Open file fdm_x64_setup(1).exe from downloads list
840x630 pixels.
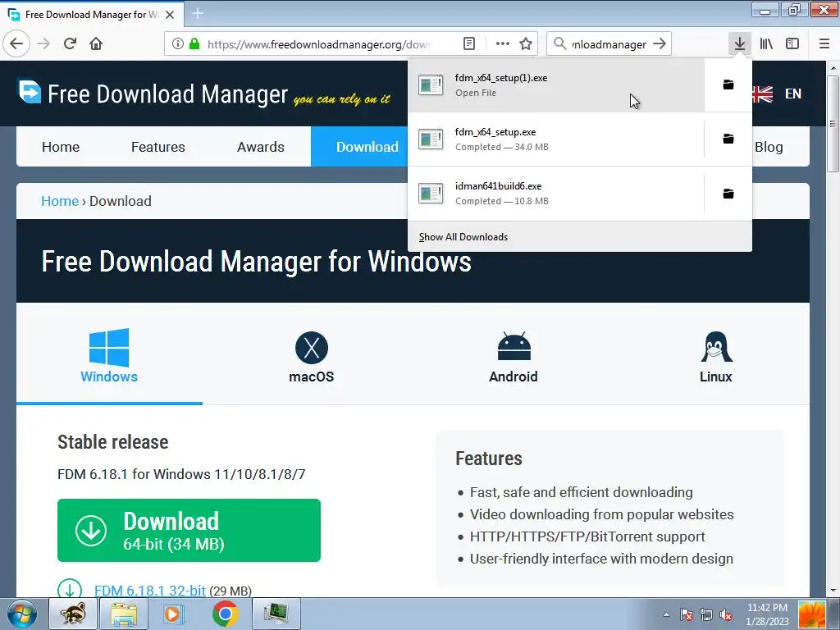(556, 84)
